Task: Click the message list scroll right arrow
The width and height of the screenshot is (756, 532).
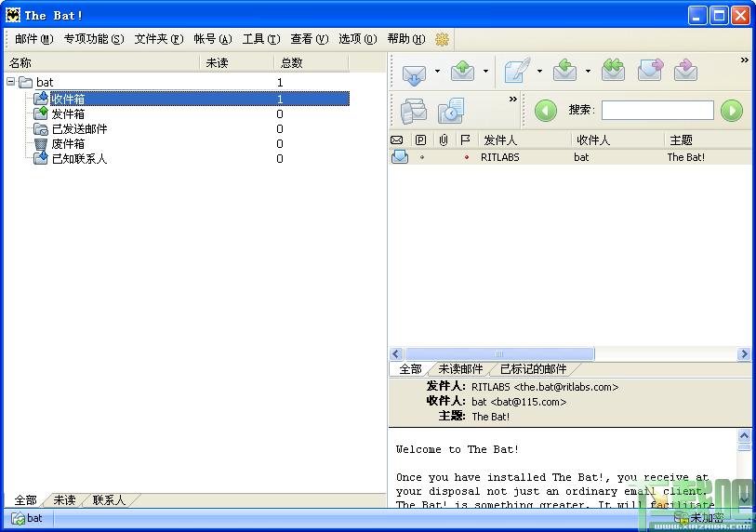Action: tap(744, 354)
